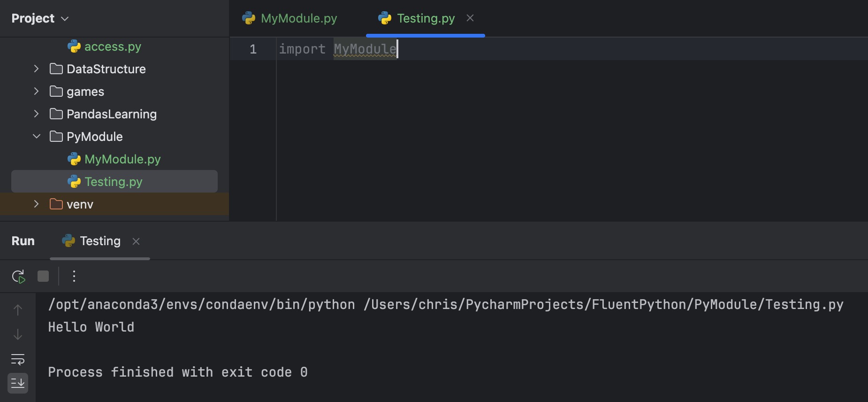
Task: Select Testing.py in the project tree
Action: click(x=114, y=182)
